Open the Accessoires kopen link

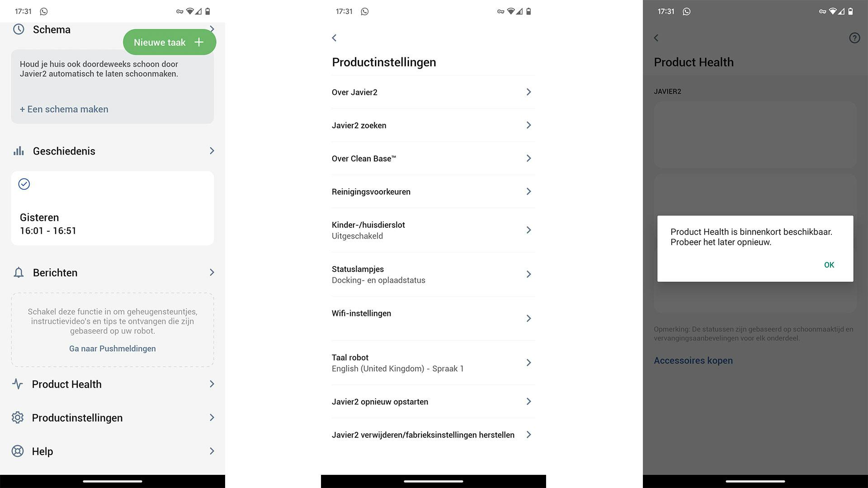(693, 361)
